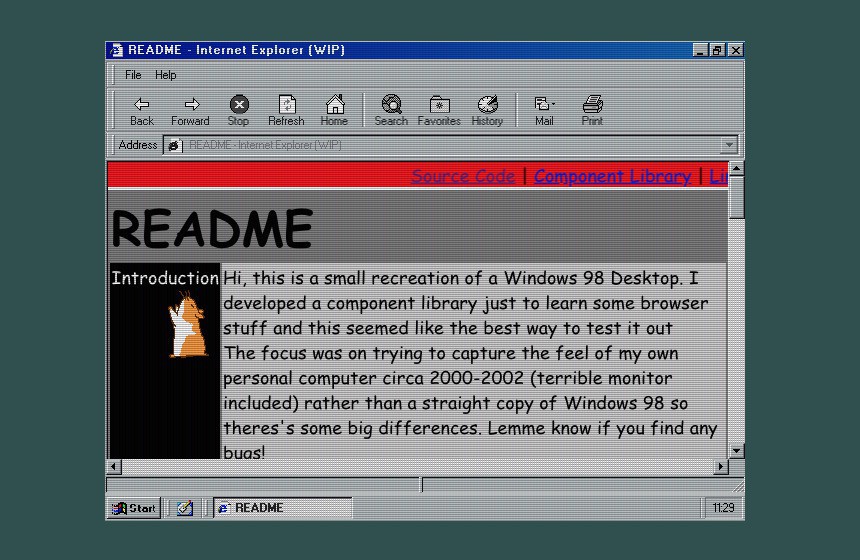This screenshot has width=860, height=560.
Task: Open the File menu
Action: tap(133, 75)
